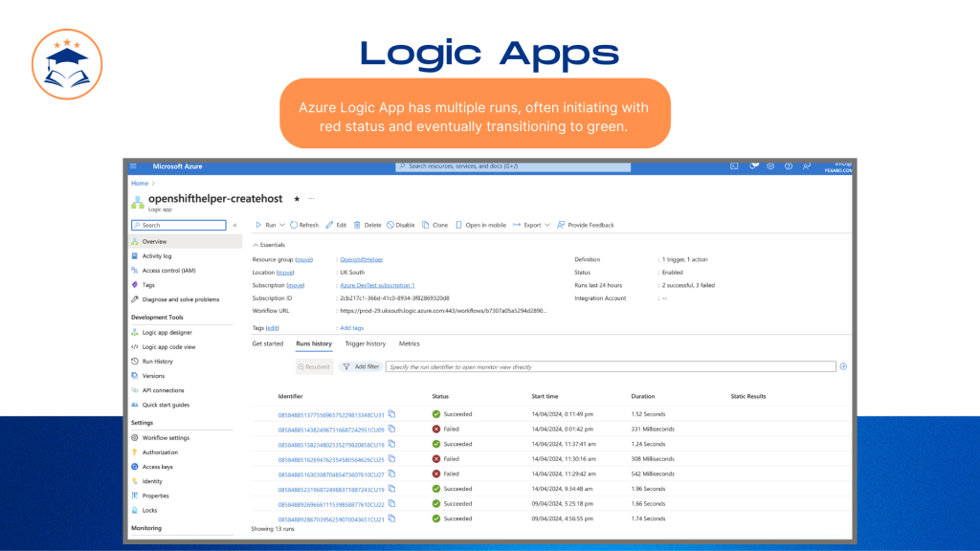The height and width of the screenshot is (551, 980).
Task: Choose Open in mobile
Action: coord(480,225)
